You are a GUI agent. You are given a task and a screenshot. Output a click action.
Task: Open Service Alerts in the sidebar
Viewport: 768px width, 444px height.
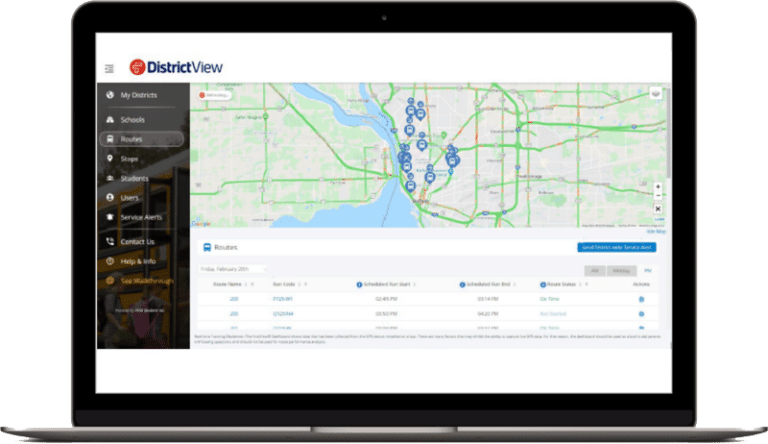[141, 217]
